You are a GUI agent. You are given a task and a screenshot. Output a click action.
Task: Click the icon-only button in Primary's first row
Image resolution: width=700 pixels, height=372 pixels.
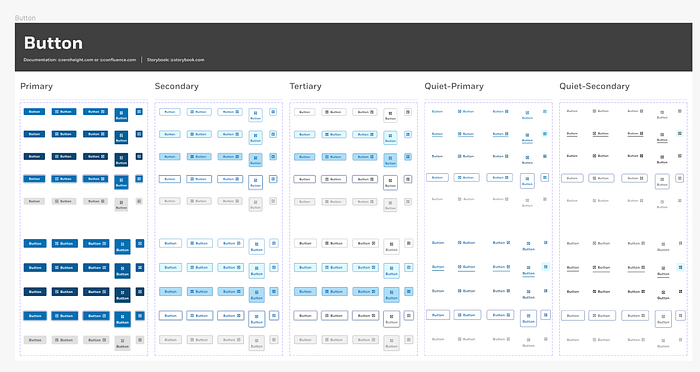click(139, 112)
